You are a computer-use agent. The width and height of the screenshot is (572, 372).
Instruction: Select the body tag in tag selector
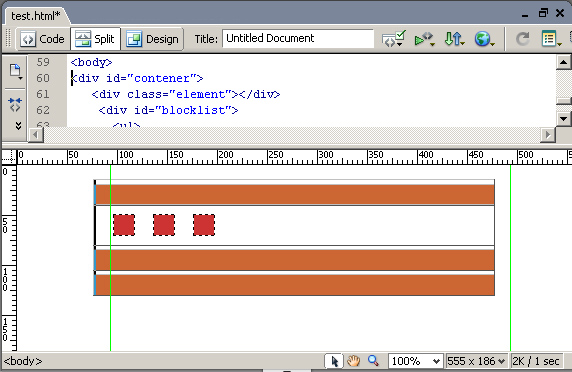tap(23, 361)
